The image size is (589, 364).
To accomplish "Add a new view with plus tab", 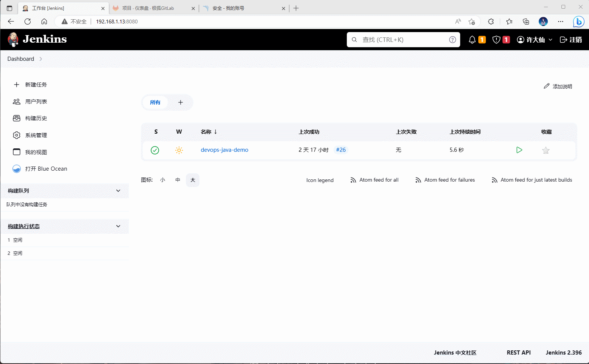I will 181,102.
